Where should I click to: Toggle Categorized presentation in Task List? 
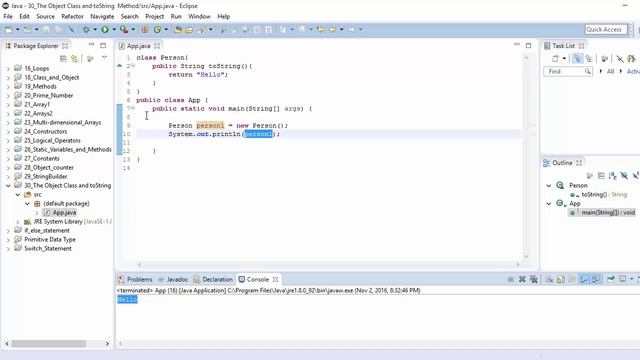click(577, 59)
